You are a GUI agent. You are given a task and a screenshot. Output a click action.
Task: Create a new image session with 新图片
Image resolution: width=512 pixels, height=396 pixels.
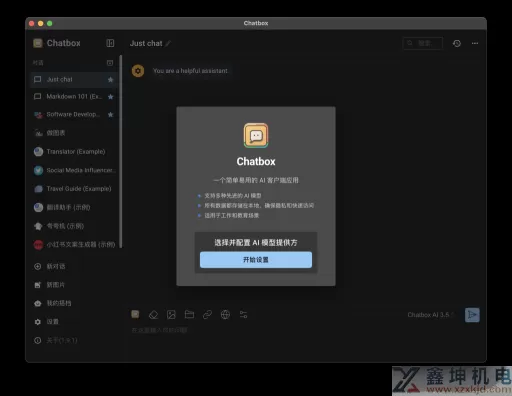tap(74, 285)
